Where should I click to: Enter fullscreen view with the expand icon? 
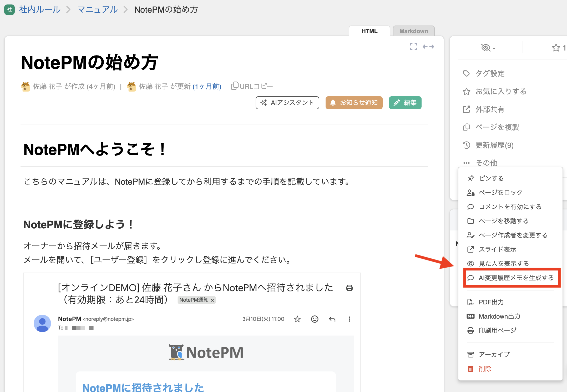click(413, 47)
